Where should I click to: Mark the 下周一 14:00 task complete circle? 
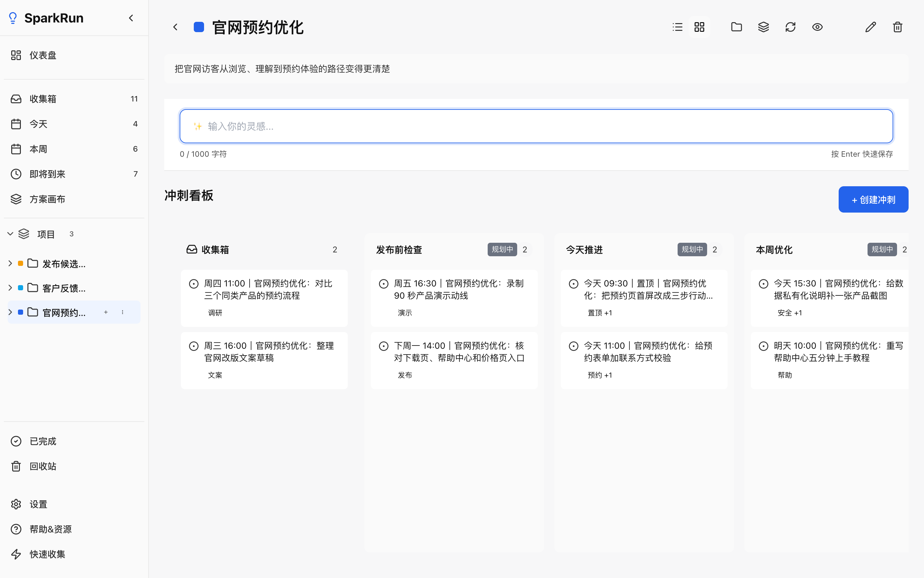(384, 346)
